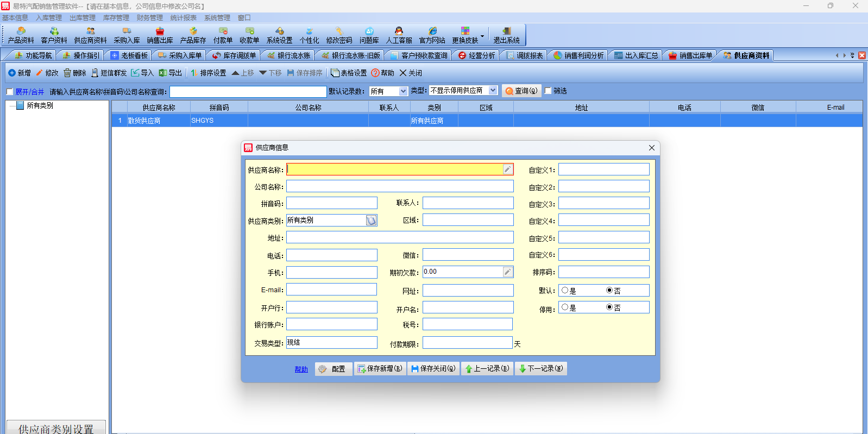
Task: Open the 类型 supplier status dropdown
Action: [x=493, y=90]
